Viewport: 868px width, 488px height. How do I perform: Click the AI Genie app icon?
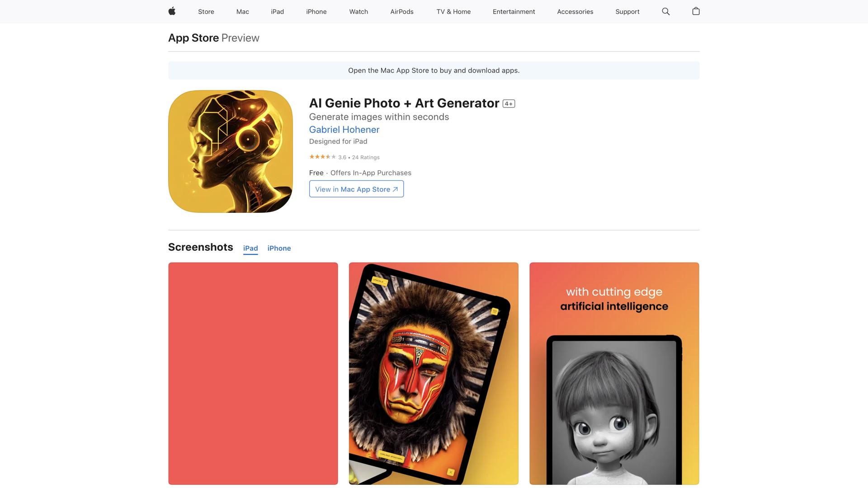point(231,151)
